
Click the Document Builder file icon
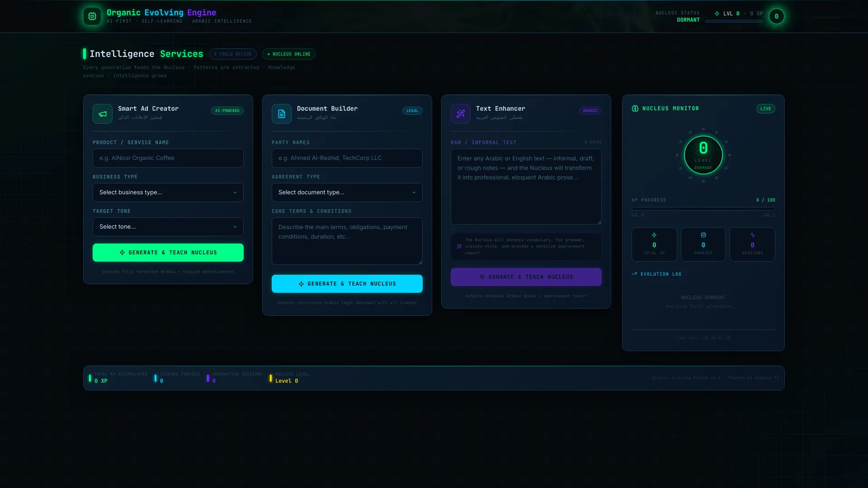pos(282,114)
